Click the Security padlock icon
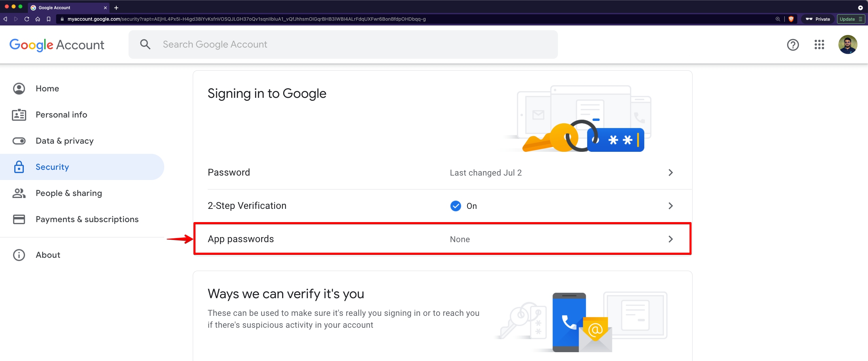 (x=19, y=167)
